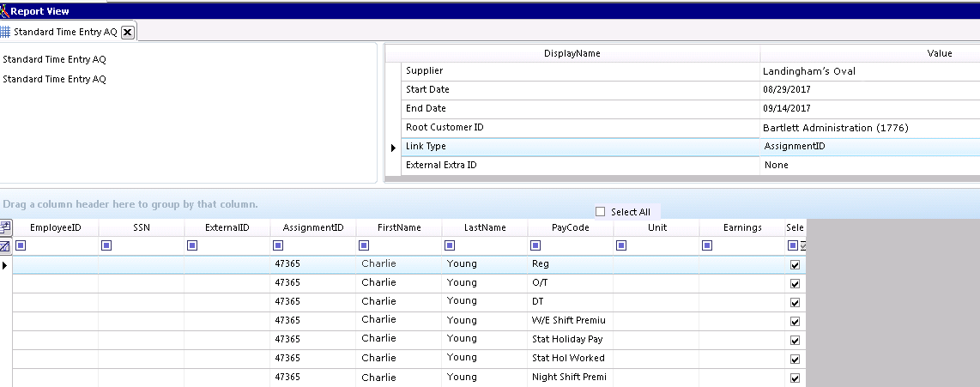Sort by the Earnings column header

[x=742, y=227]
